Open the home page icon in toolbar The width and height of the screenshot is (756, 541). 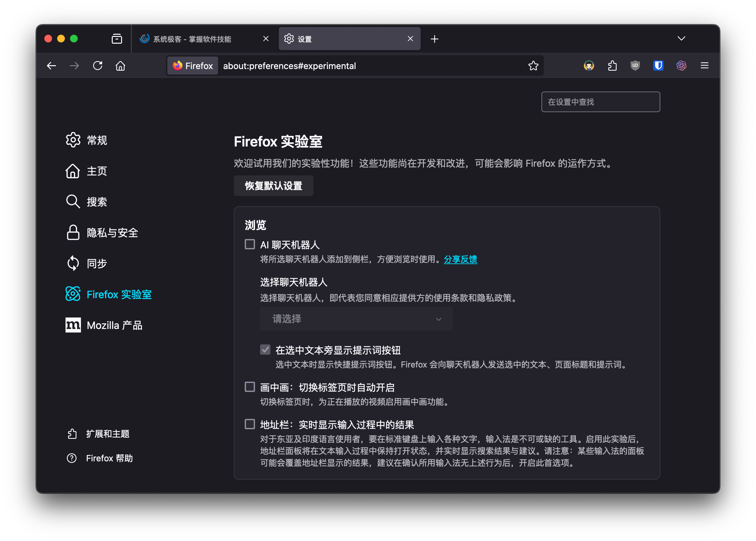tap(120, 66)
